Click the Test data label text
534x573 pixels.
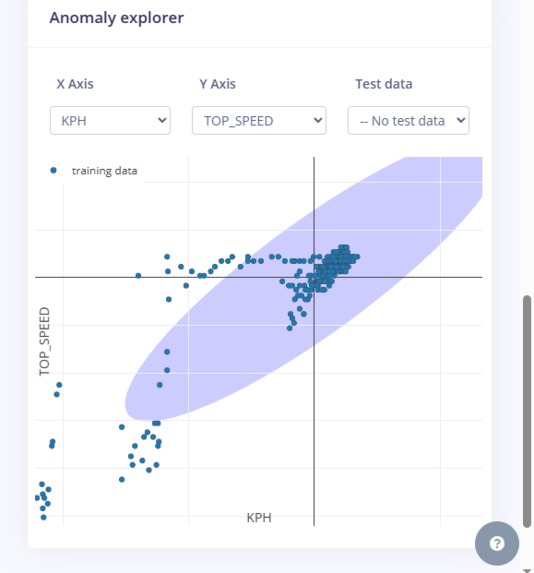(384, 84)
